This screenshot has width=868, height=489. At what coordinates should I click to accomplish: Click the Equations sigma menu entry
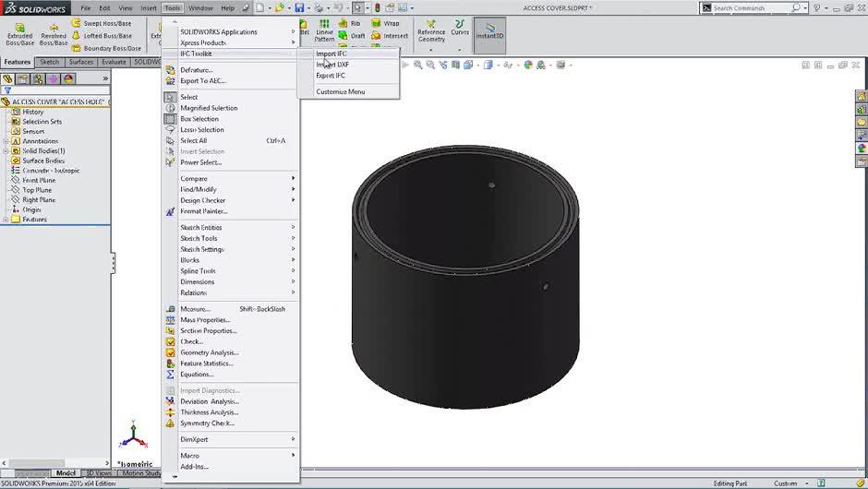(197, 375)
